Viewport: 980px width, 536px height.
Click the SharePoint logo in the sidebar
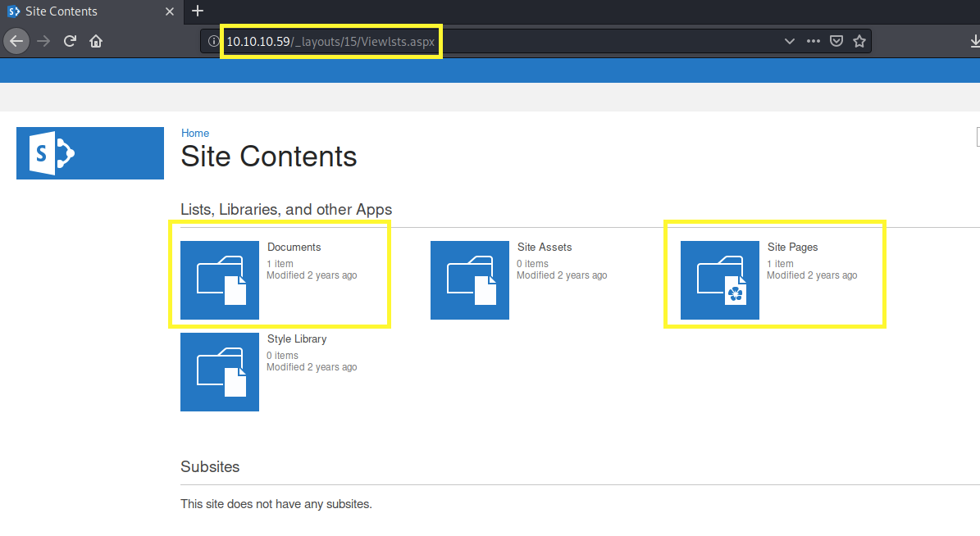pos(90,153)
